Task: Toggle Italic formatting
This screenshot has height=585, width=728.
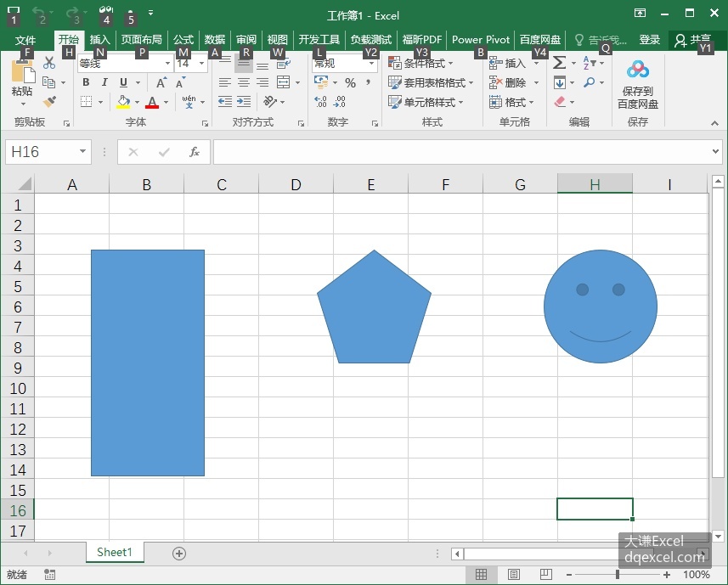Action: click(104, 82)
